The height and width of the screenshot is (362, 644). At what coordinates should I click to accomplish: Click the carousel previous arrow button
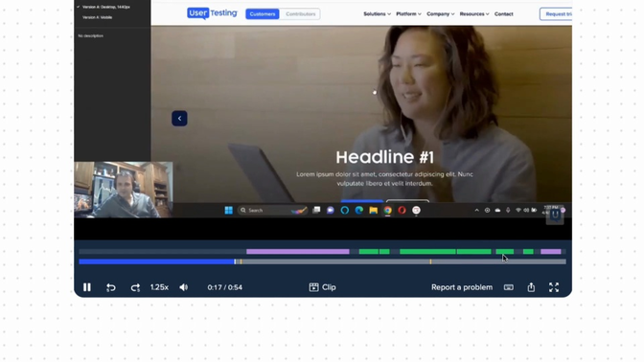[179, 119]
